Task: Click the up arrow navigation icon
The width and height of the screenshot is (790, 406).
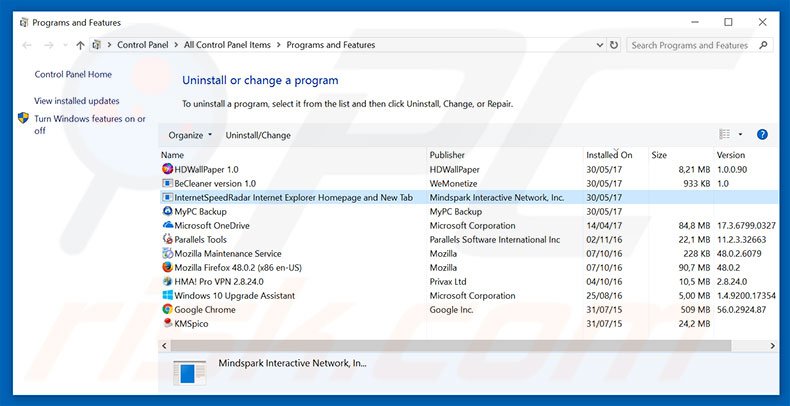Action: point(80,45)
